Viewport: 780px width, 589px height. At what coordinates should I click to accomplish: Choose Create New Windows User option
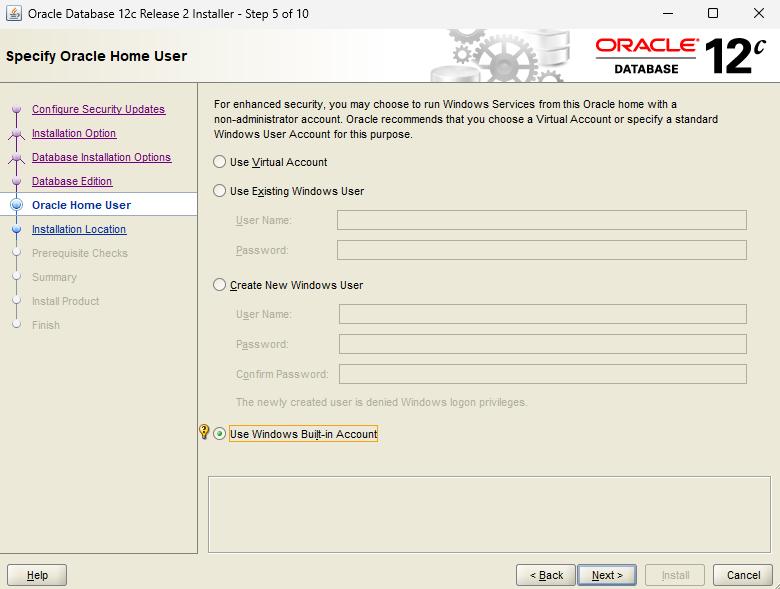pos(219,285)
